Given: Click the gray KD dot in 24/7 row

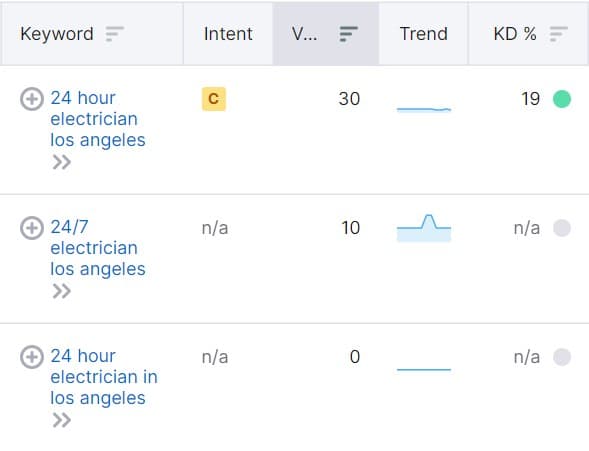Looking at the screenshot, I should [562, 228].
